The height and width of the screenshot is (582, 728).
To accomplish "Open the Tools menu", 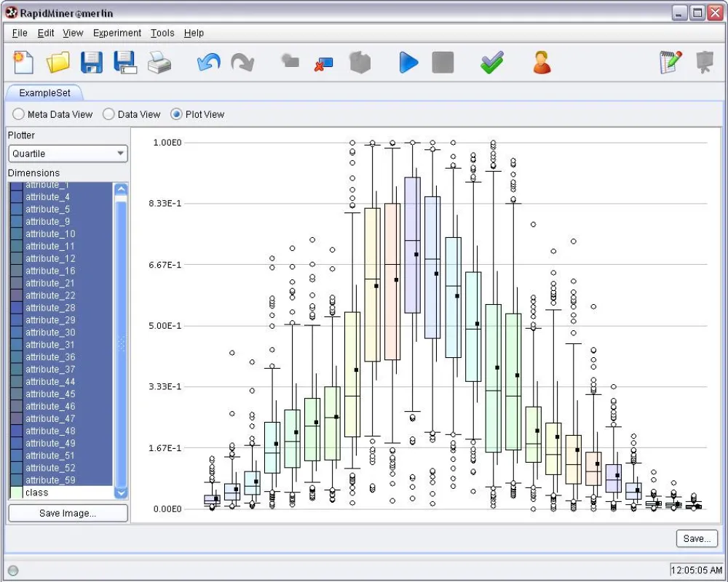I will 162,33.
